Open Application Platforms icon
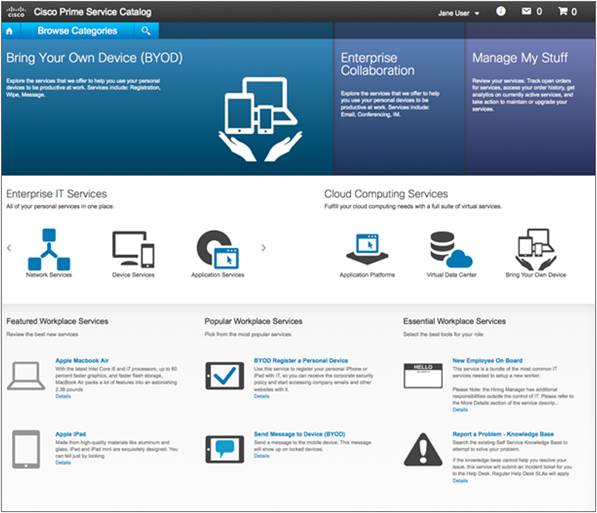 367,249
